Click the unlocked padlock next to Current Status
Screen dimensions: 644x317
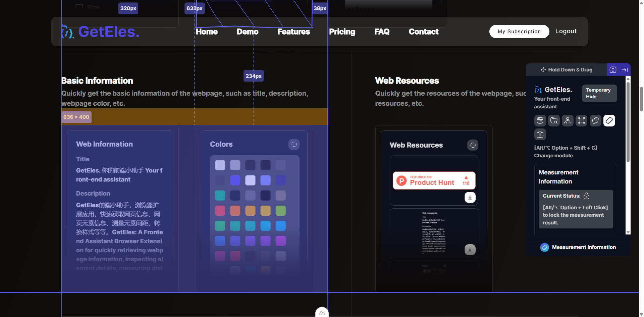586,196
